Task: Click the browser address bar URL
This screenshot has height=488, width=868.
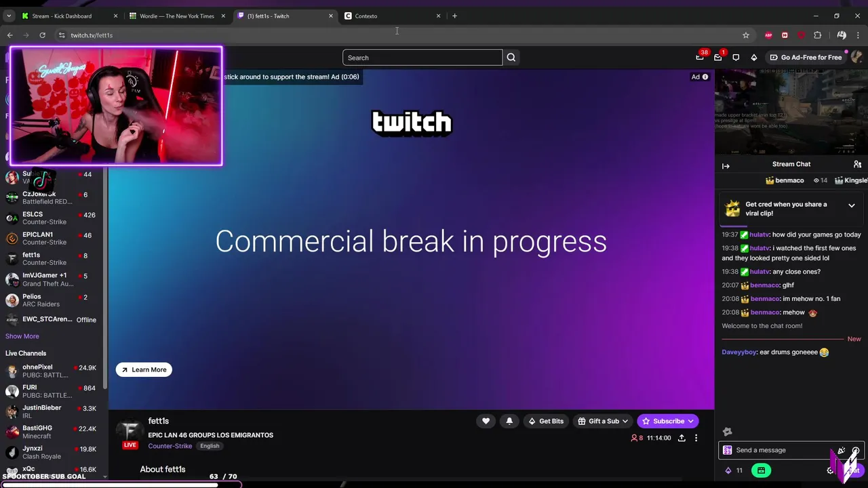Action: tap(92, 35)
